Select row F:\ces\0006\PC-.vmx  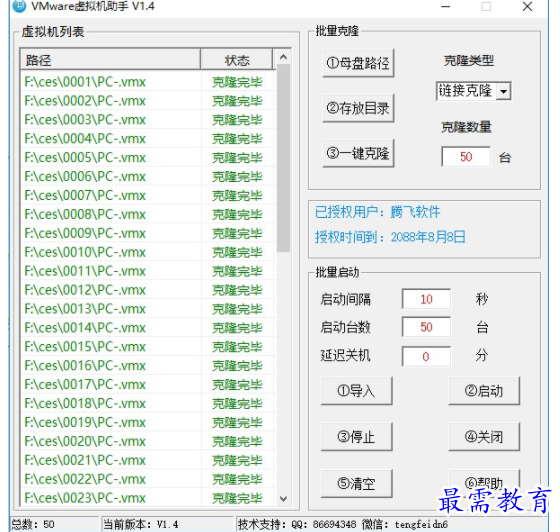coord(148,177)
